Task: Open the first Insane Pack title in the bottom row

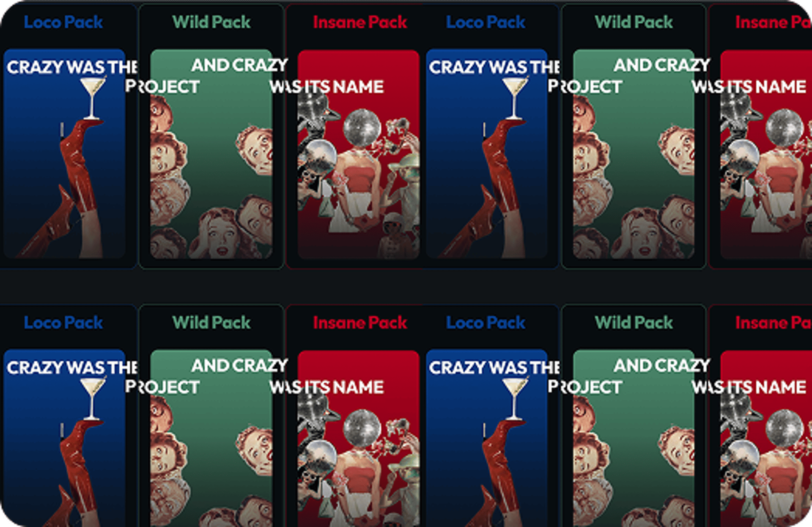Action: click(x=360, y=323)
